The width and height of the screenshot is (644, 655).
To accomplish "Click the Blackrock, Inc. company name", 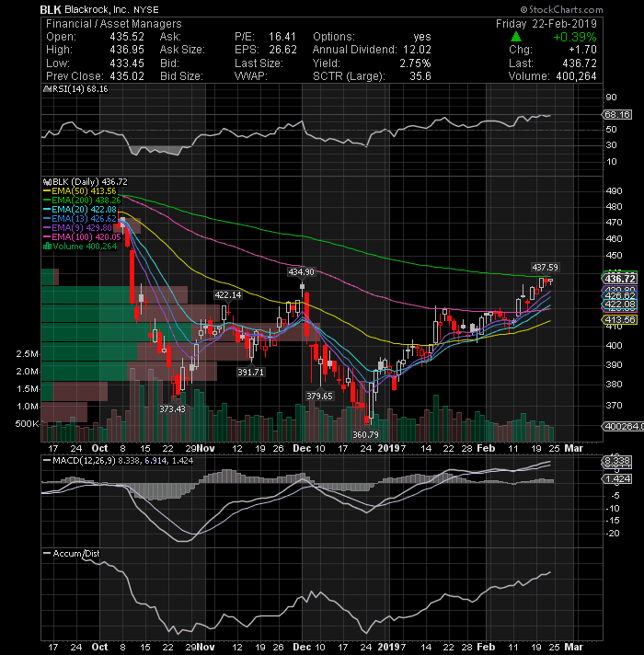I will coord(97,9).
